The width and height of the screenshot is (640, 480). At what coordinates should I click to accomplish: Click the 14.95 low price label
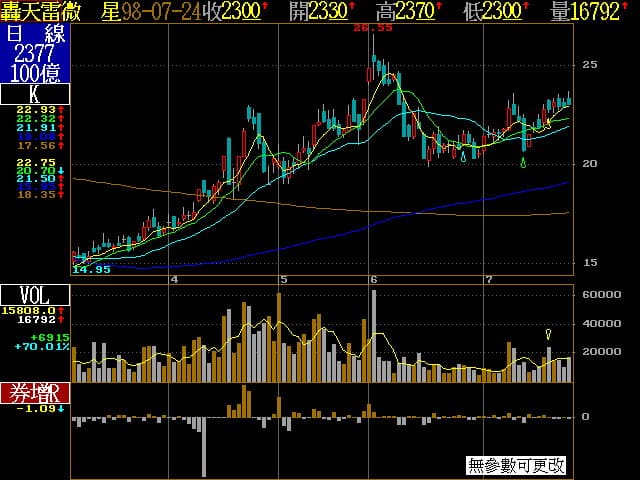92,270
